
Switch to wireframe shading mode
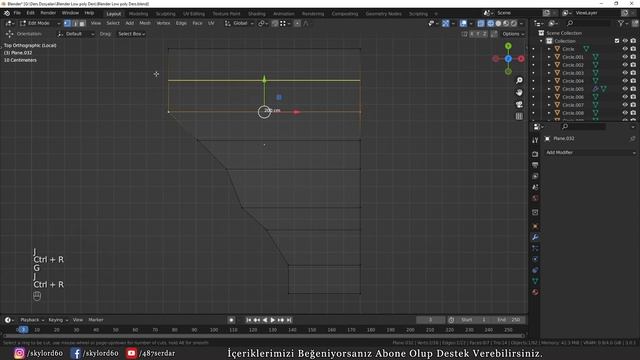(491, 23)
